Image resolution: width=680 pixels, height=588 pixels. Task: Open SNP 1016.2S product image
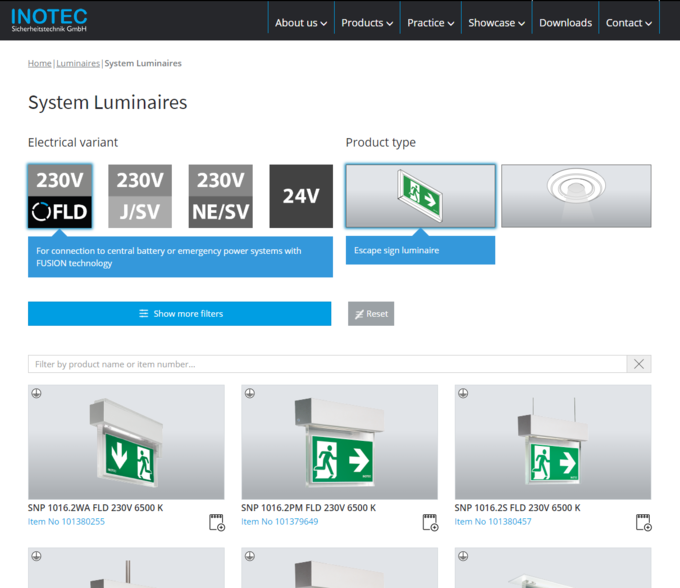(x=553, y=442)
